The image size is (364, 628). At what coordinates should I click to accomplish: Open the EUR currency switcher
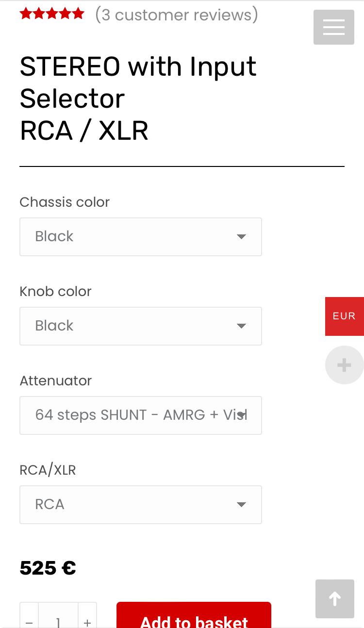(x=344, y=316)
